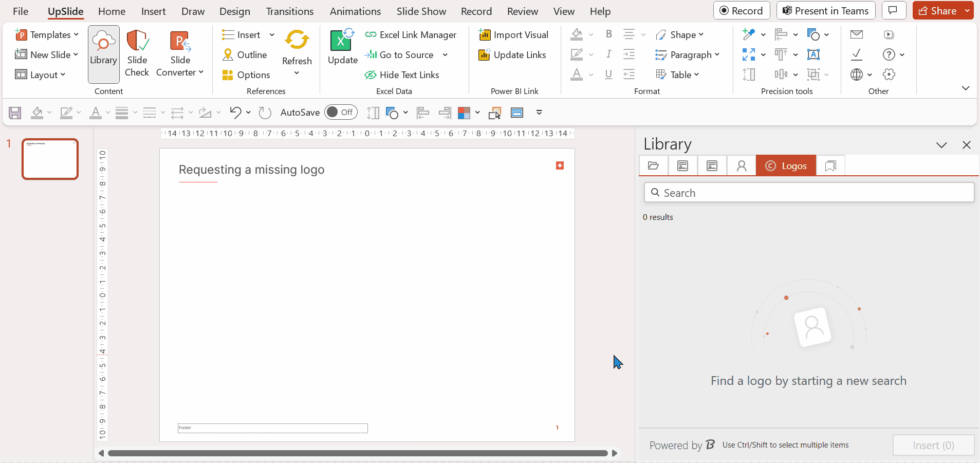Click the Record button at top right

pos(741,10)
